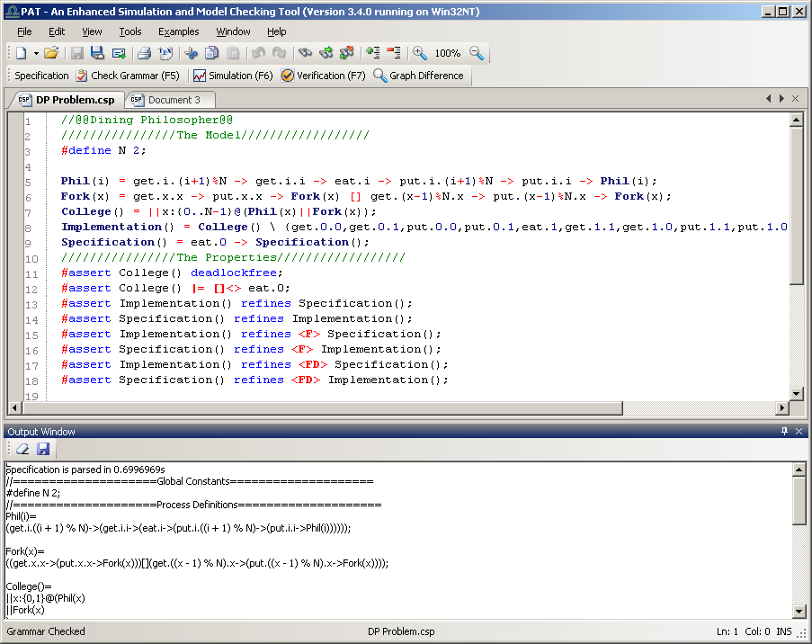Open the 100% zoom level selector
The image size is (812, 644).
tap(448, 52)
